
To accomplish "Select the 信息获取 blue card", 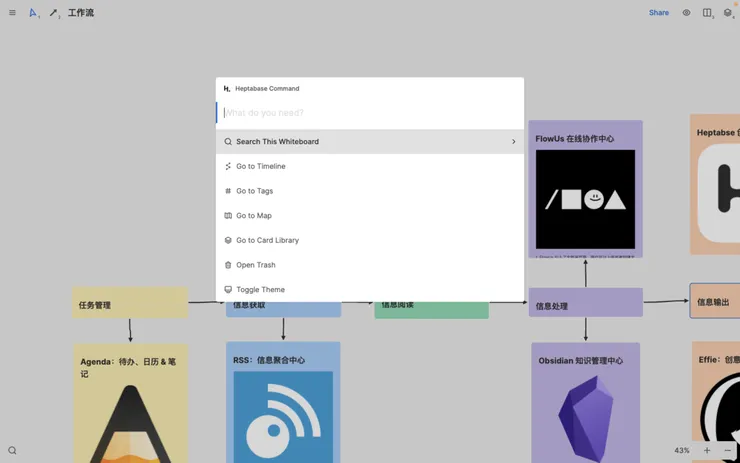I will [x=283, y=309].
